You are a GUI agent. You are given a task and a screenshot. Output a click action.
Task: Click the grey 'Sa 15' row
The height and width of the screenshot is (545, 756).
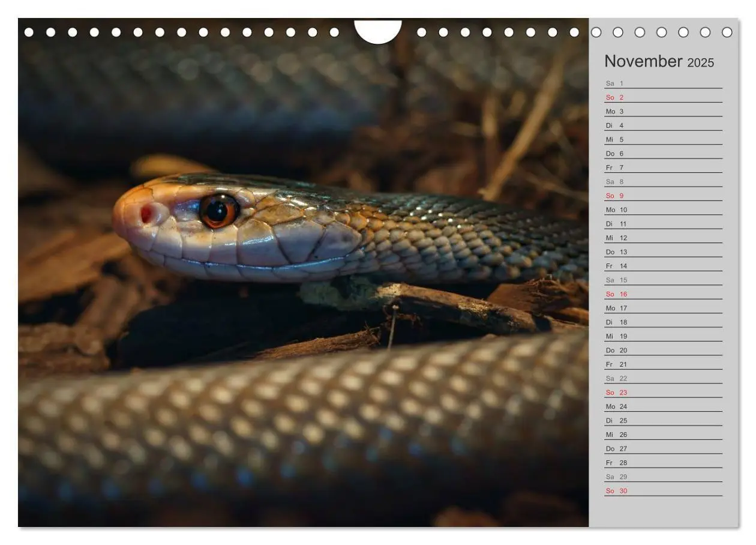663,280
